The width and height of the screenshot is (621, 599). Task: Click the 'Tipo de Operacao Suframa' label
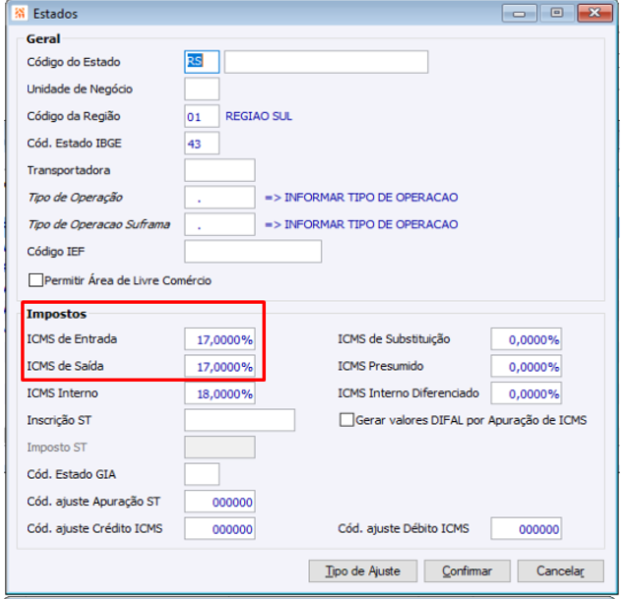(x=99, y=224)
